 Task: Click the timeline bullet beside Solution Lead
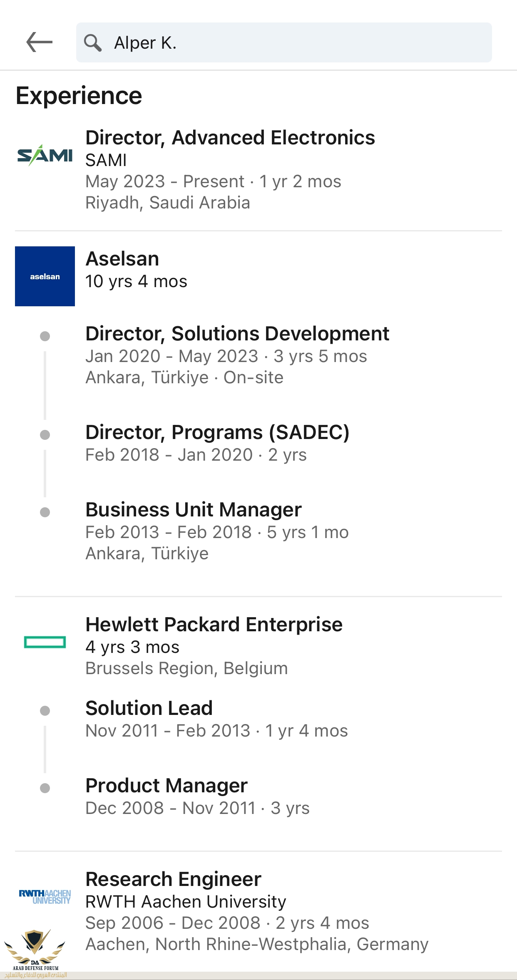(x=45, y=710)
